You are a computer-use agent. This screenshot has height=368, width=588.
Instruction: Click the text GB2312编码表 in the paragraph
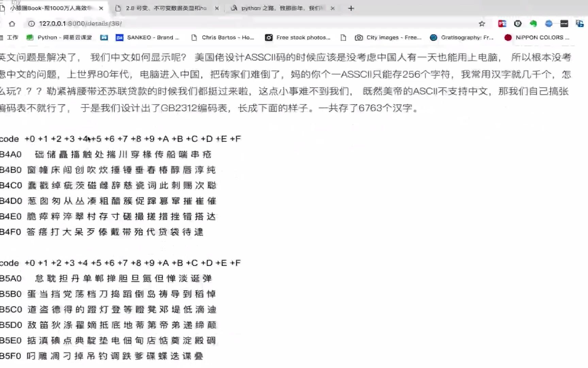pos(194,108)
